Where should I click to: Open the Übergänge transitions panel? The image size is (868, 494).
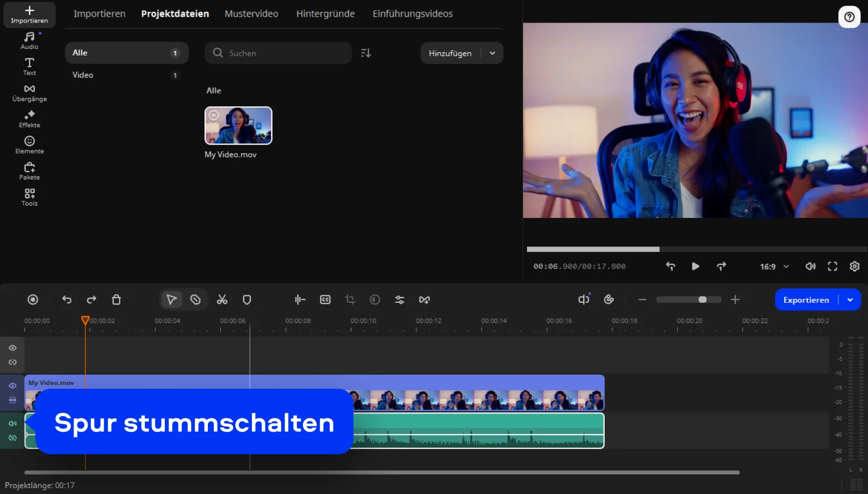pyautogui.click(x=30, y=93)
